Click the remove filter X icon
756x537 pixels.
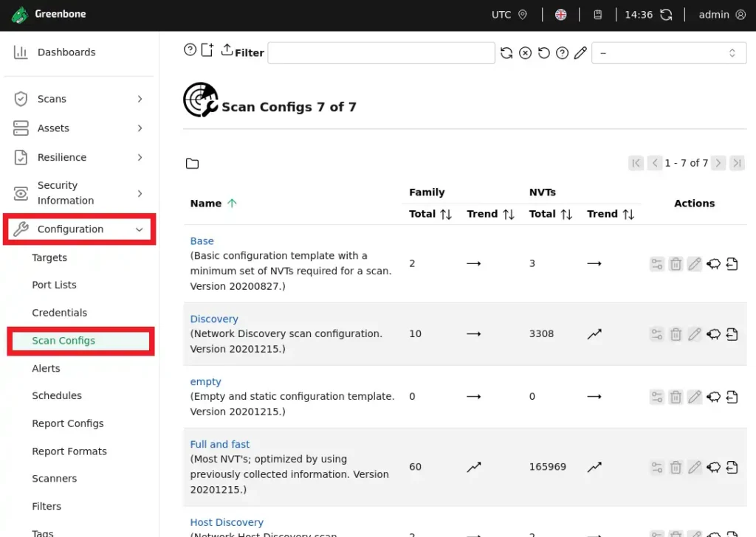click(525, 53)
